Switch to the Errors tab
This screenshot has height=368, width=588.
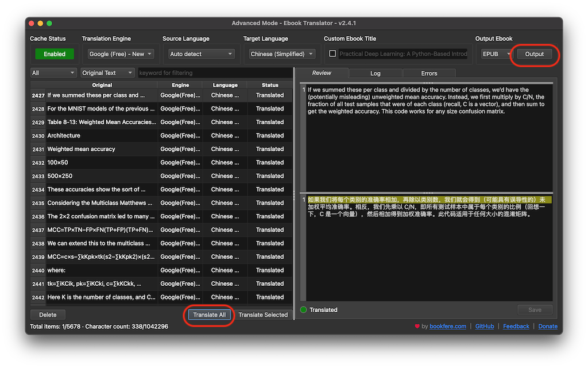pos(429,73)
